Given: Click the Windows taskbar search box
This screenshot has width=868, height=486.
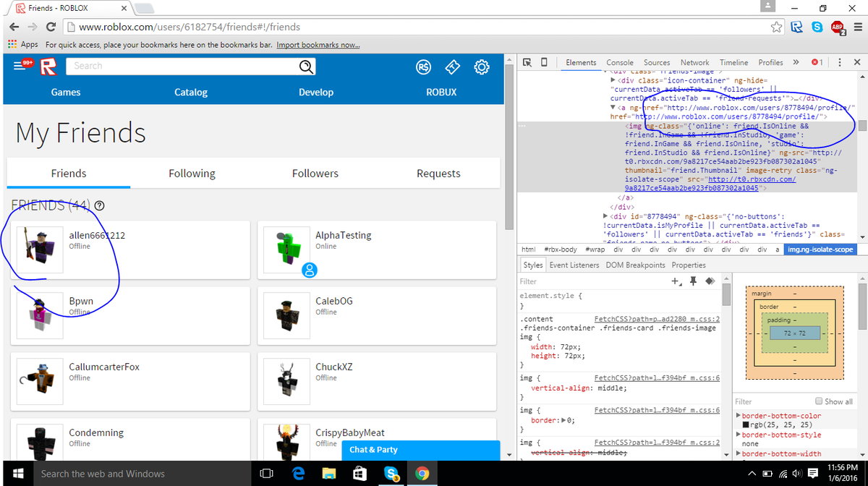Looking at the screenshot, I should (141, 474).
